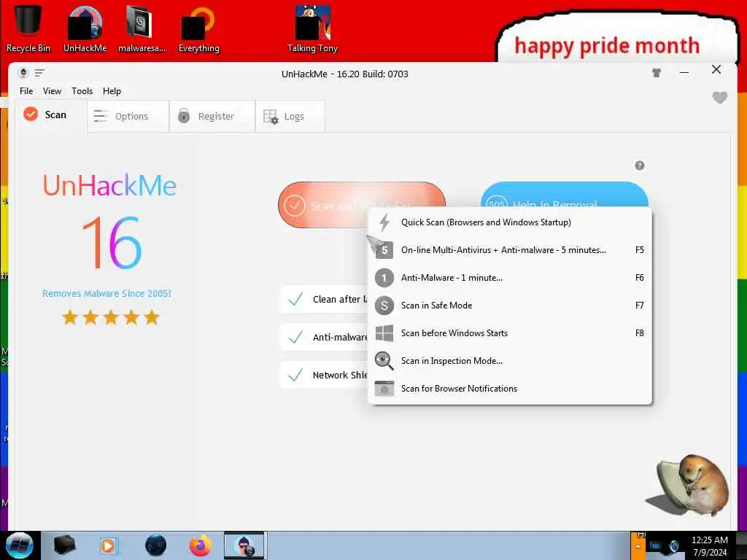Click the taskbar clock showing 12:25 AM
Screen dimensions: 747x560
(709, 546)
